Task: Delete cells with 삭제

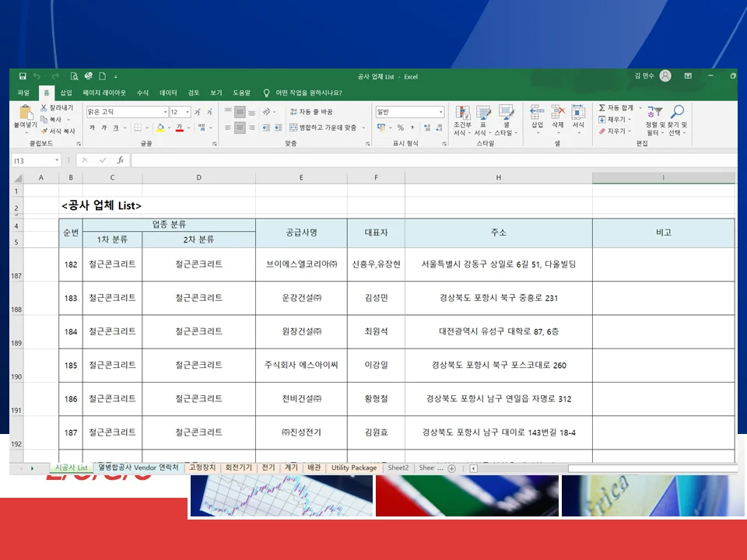Action: (x=558, y=119)
